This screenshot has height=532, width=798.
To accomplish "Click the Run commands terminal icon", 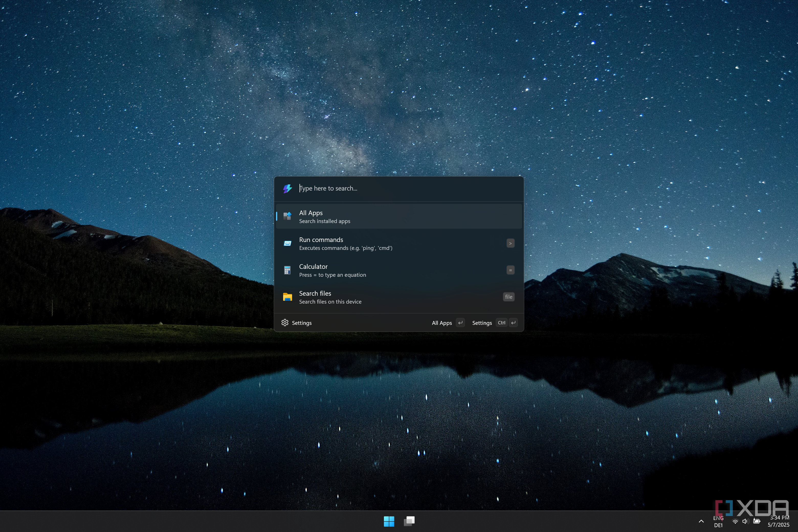I will [287, 243].
